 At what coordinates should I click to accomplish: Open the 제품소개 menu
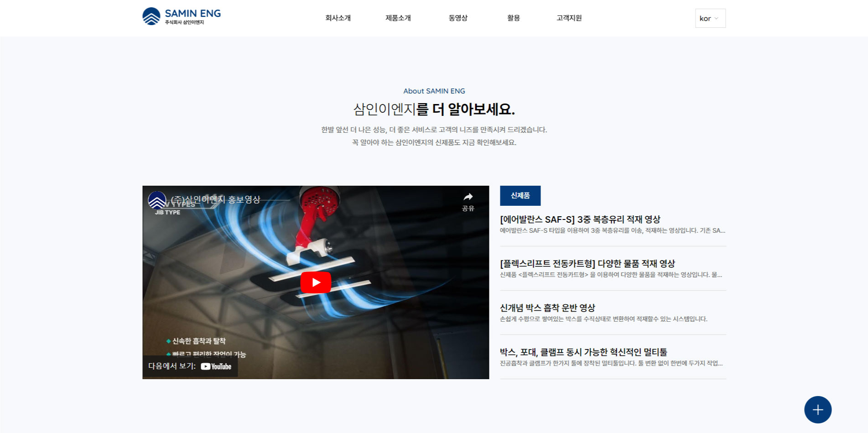coord(398,18)
